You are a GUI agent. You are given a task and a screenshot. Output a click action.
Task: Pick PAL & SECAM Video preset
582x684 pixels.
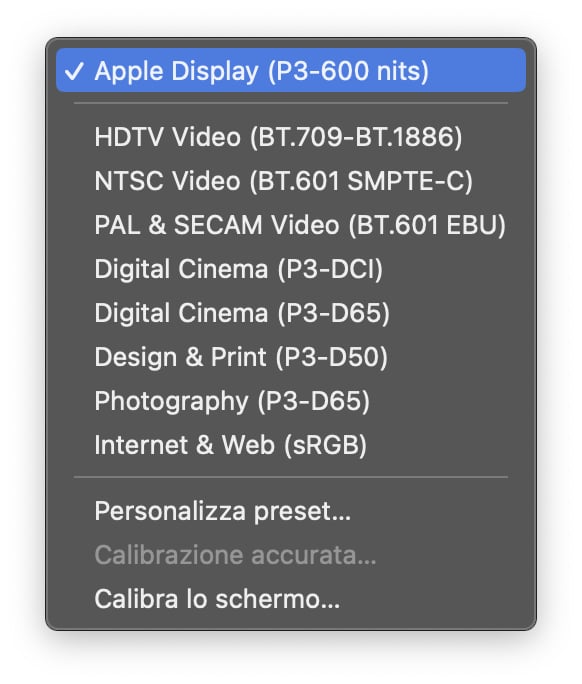coord(291,225)
